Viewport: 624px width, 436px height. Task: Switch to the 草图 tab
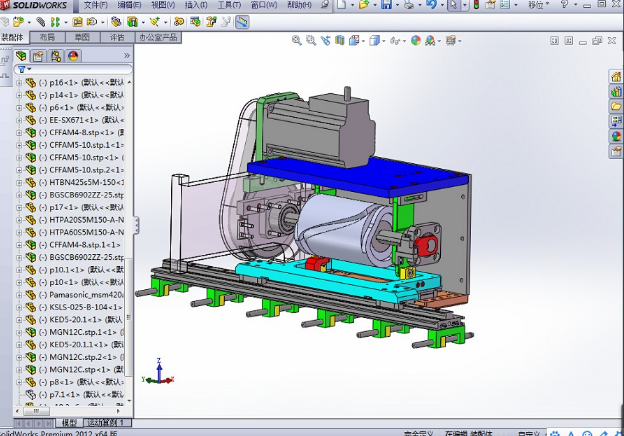81,37
